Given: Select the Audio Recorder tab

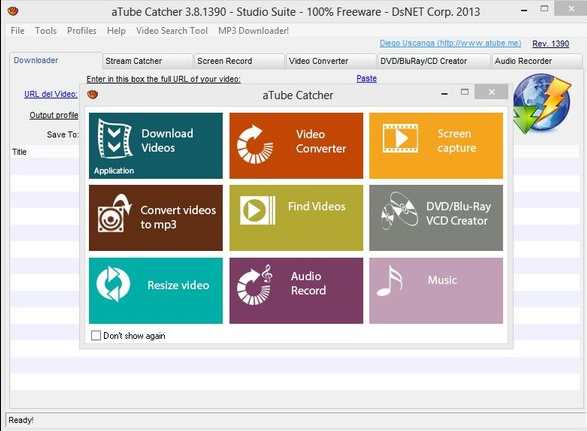Looking at the screenshot, I should [537, 61].
